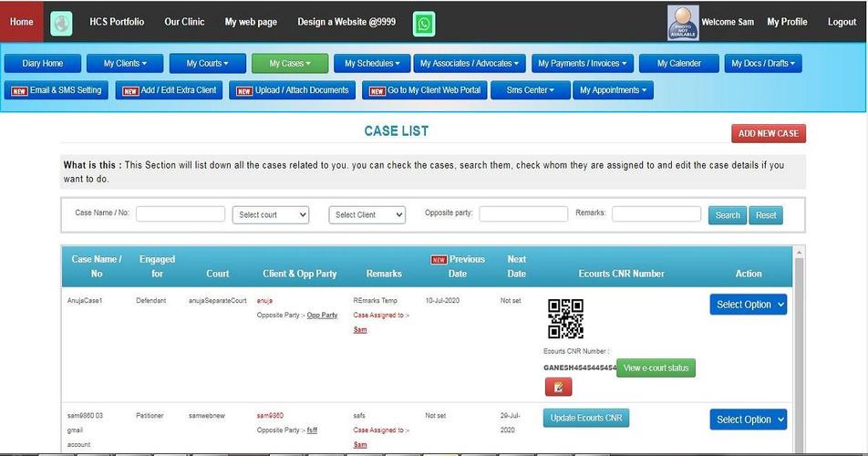Open the My Clients menu
The height and width of the screenshot is (456, 868).
[124, 64]
